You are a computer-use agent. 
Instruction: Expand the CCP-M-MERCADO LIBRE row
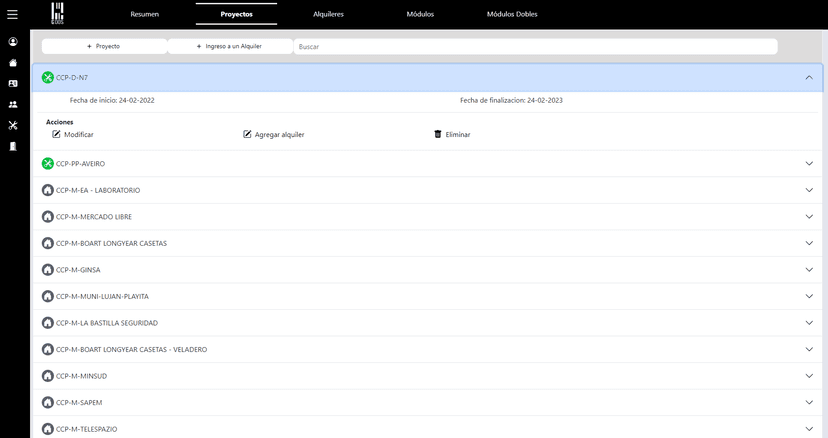(809, 217)
